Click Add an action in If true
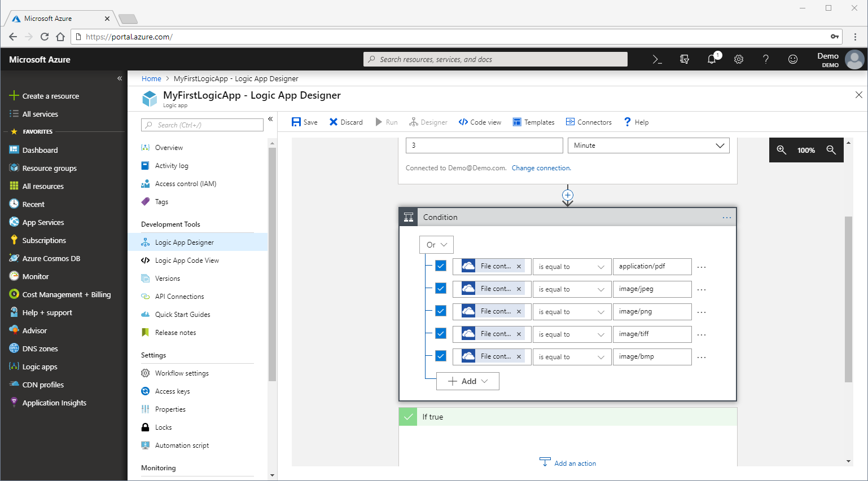 (568, 463)
